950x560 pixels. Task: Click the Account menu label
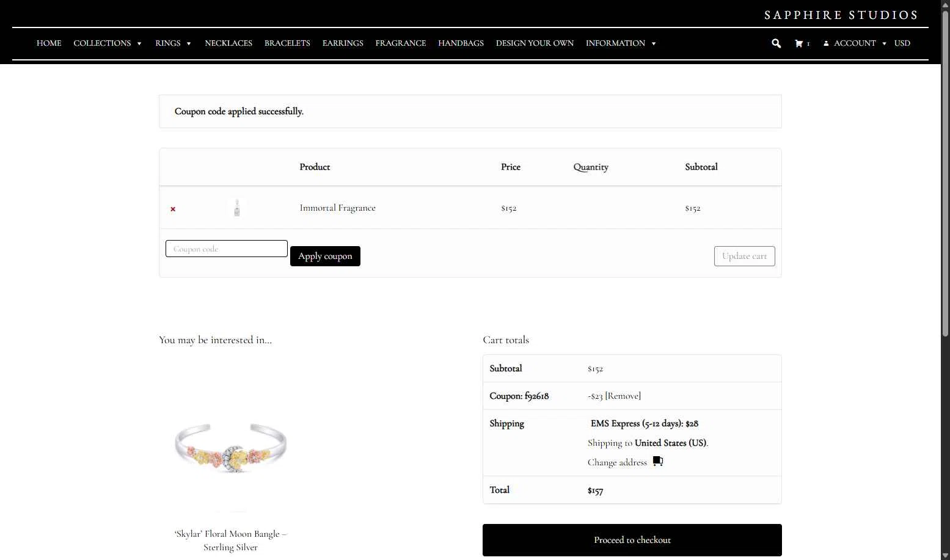pos(855,43)
